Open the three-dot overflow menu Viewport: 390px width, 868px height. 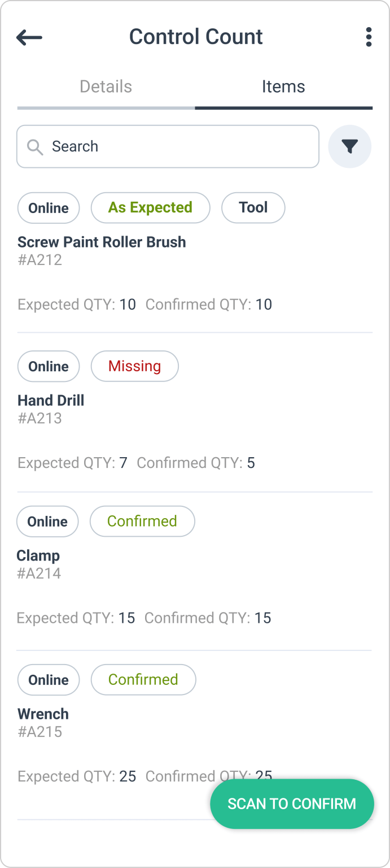coord(369,37)
